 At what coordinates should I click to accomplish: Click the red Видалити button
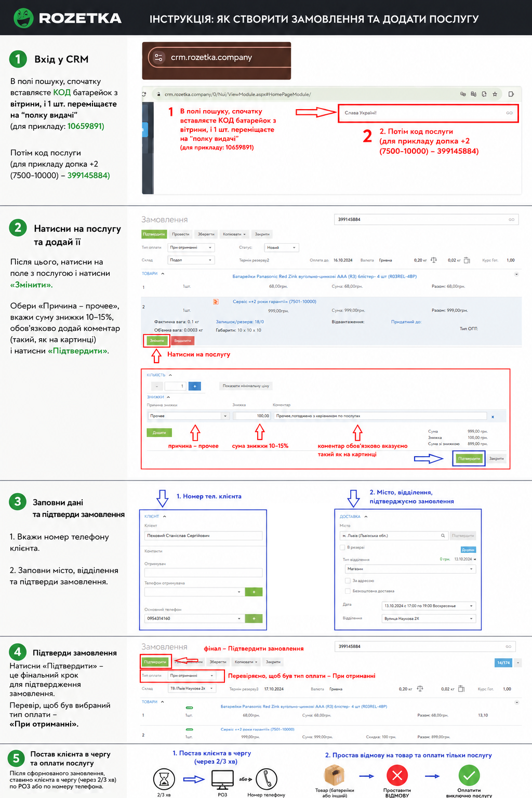pos(182,341)
